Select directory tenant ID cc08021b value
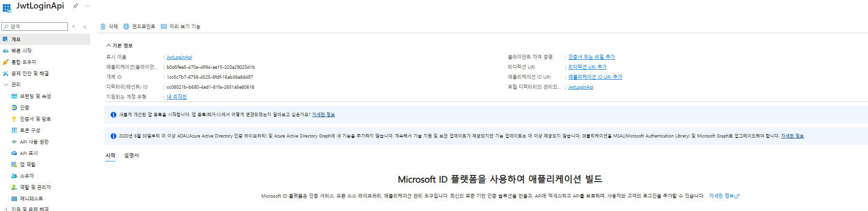Screen dimensions: 868x211 pyautogui.click(x=210, y=87)
